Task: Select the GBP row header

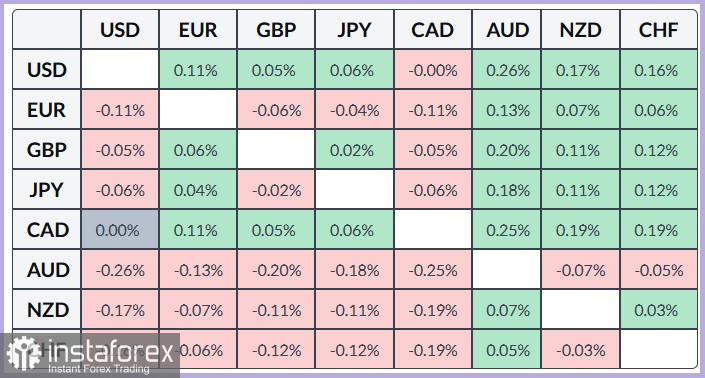Action: coord(47,150)
